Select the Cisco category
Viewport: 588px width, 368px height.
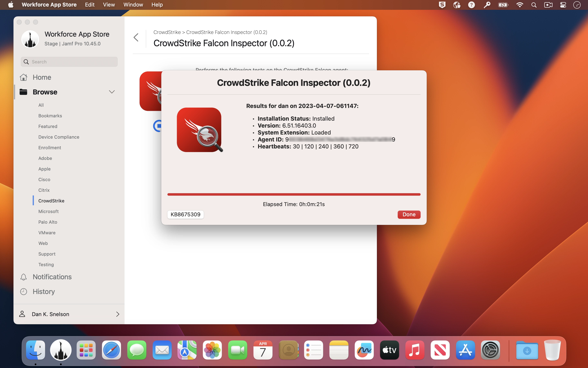pyautogui.click(x=44, y=179)
